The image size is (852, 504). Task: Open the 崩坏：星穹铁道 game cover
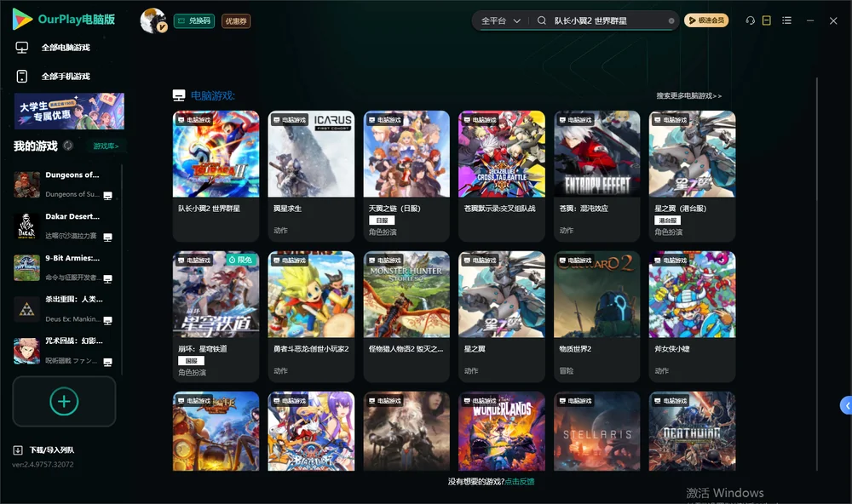216,295
